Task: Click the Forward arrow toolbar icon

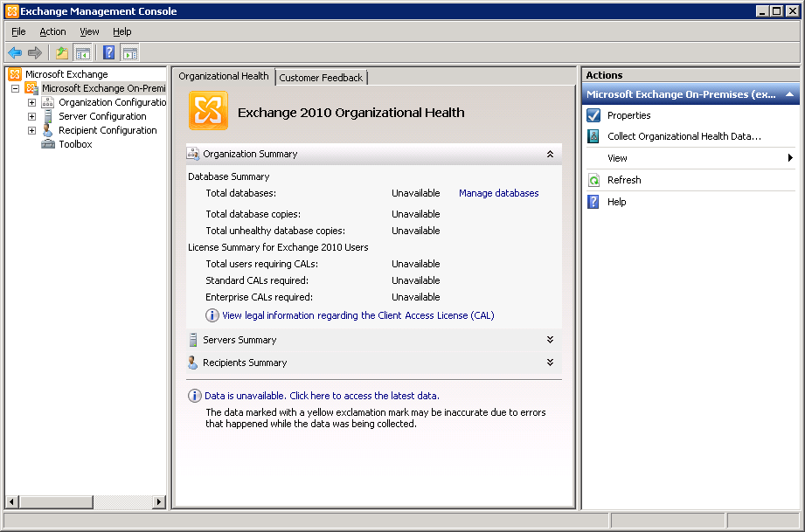Action: coord(35,52)
